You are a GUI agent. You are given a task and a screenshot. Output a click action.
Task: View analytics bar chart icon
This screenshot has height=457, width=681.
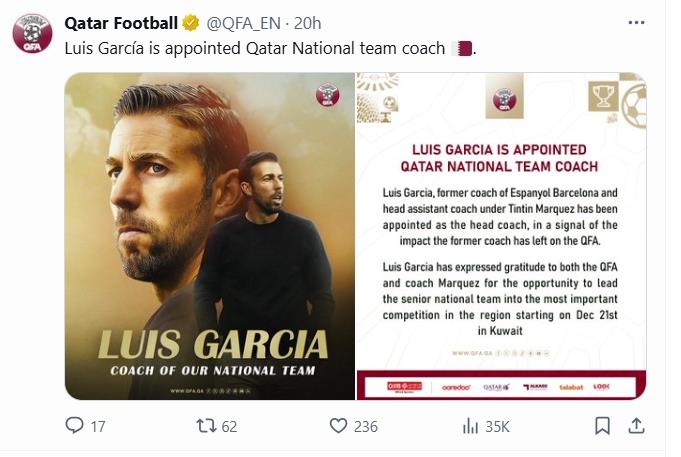470,426
